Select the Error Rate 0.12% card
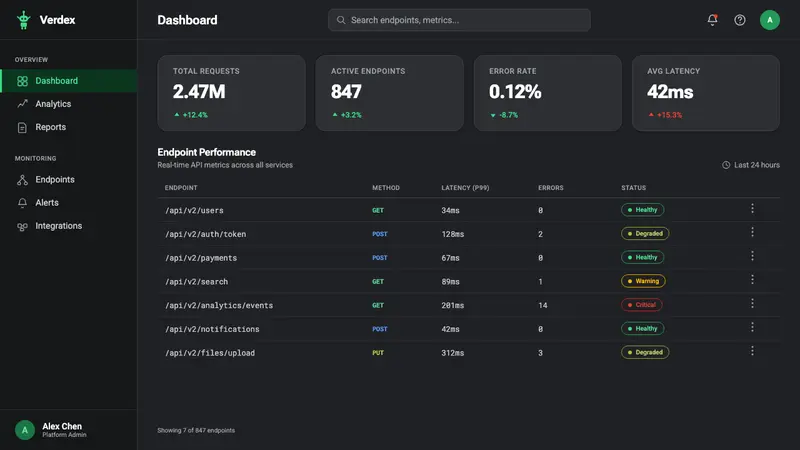800x450 pixels. tap(548, 93)
